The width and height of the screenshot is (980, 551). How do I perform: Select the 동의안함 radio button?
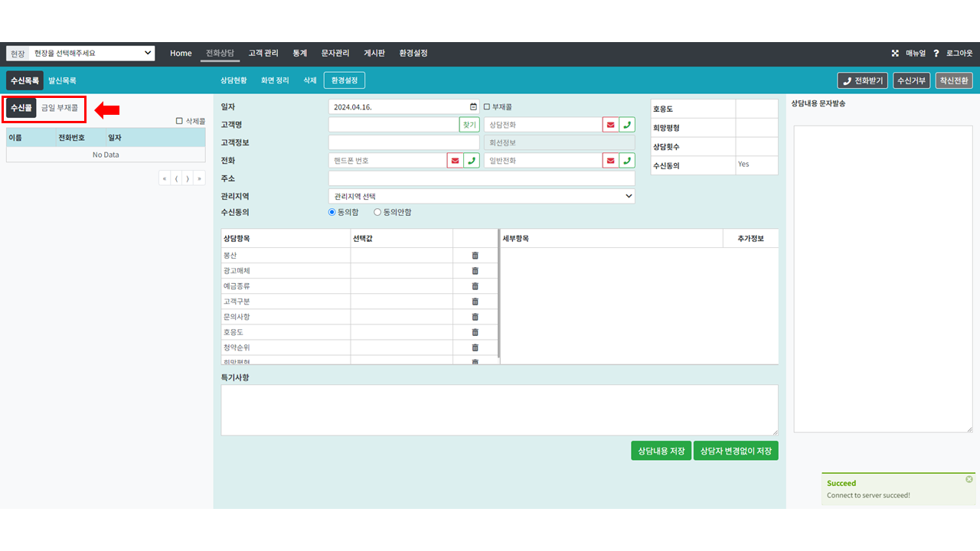point(377,212)
